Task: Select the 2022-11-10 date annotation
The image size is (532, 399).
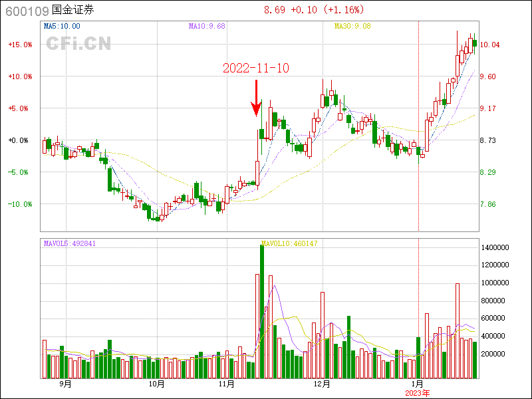Action: 255,68
